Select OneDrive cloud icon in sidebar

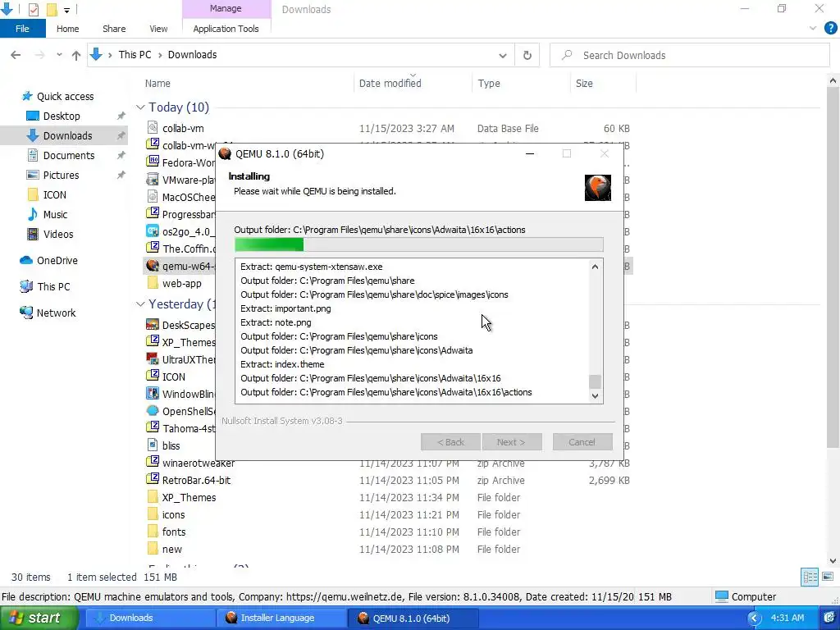click(x=25, y=260)
